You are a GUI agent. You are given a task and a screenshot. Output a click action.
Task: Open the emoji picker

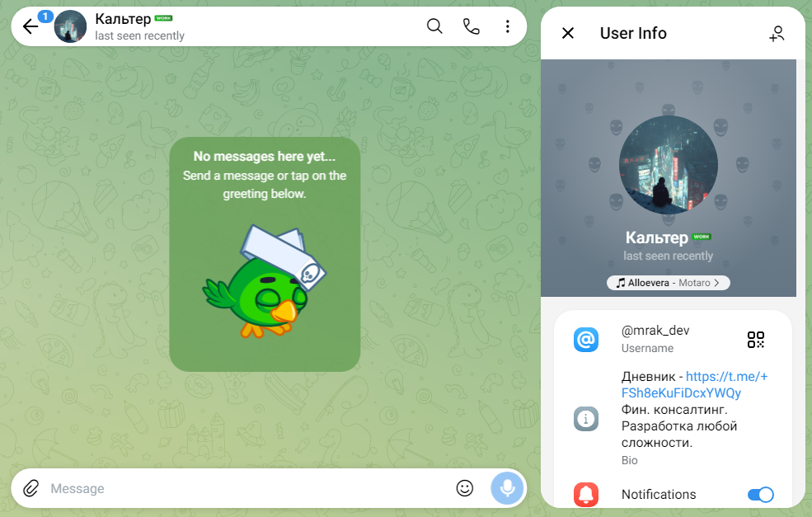point(464,488)
